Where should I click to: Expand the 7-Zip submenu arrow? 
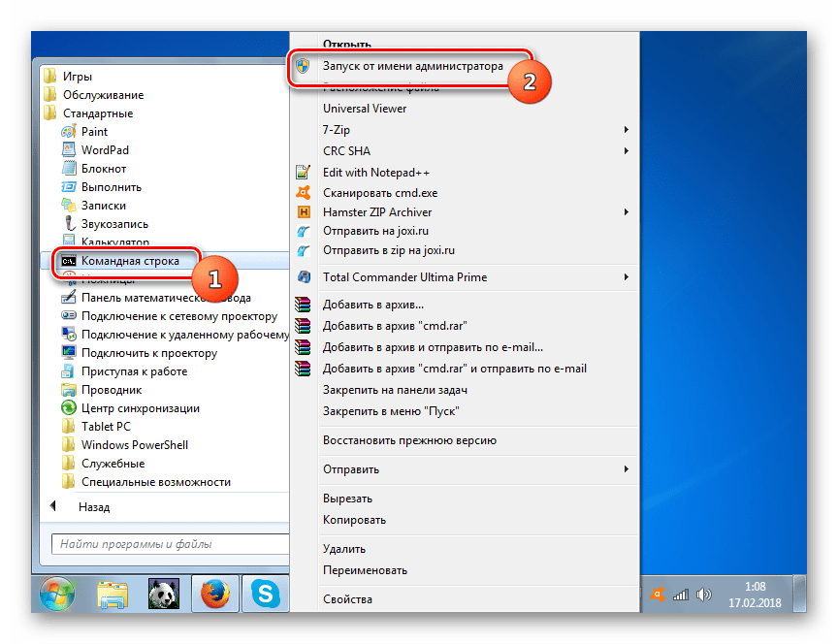626,129
